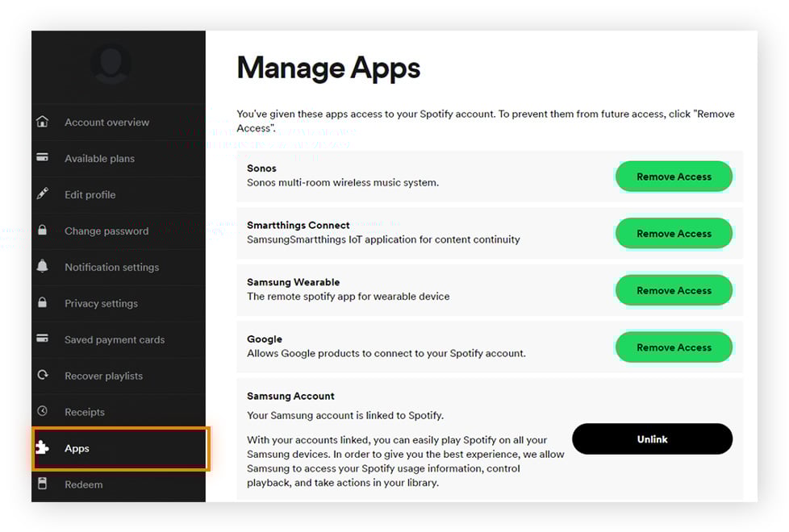
Task: Click 'Your Samsung account is linked to Spotify.'
Action: click(345, 415)
